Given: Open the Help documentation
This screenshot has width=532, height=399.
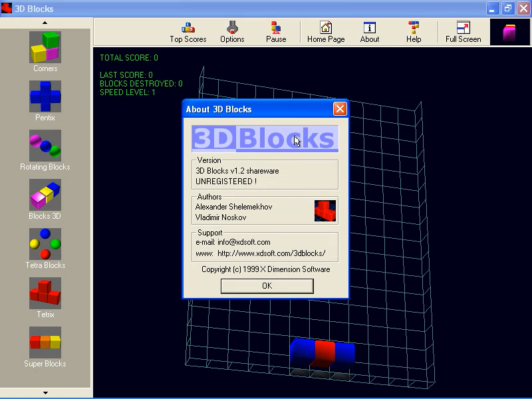Looking at the screenshot, I should pos(414,31).
